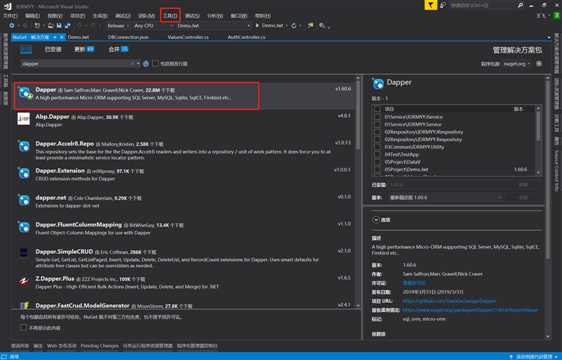Open the 文件 (File) menu
Screen dimensions: 562x360
[10, 15]
